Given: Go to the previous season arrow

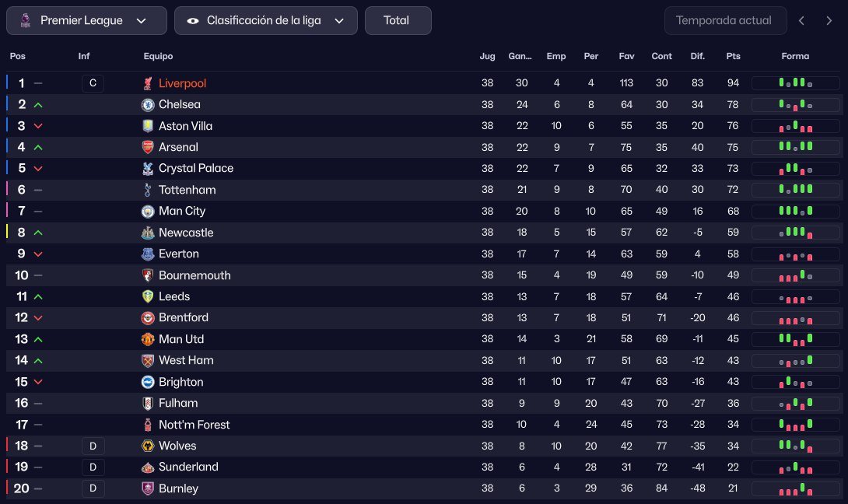Looking at the screenshot, I should [802, 21].
